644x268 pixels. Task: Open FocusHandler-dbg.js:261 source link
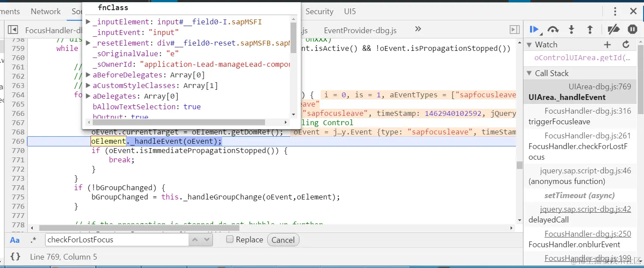[x=588, y=136]
